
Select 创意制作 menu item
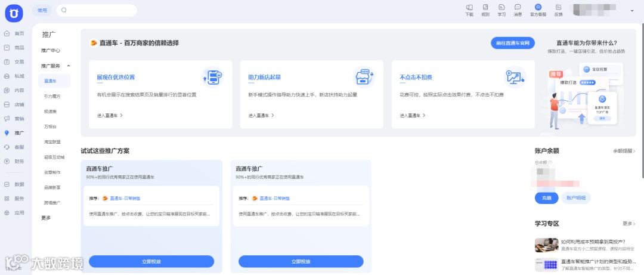click(52, 172)
